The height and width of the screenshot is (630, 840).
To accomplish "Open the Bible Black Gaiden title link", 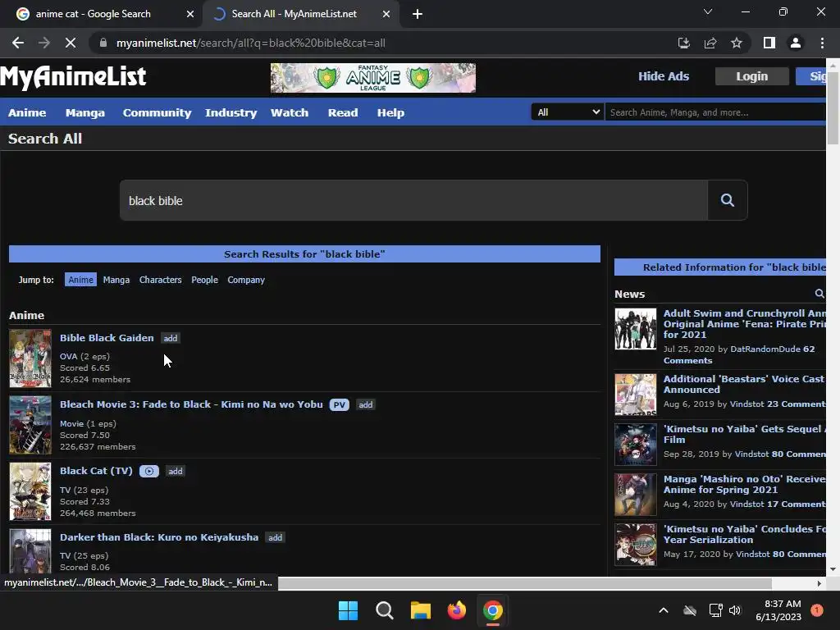I will pyautogui.click(x=107, y=338).
